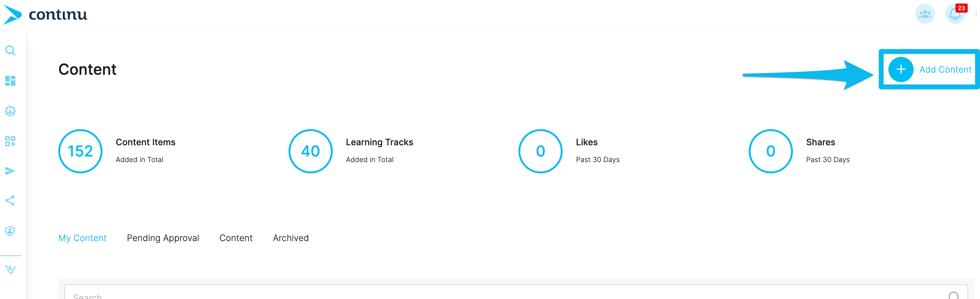
Task: Click the gauge analytics icon in sidebar
Action: click(10, 111)
